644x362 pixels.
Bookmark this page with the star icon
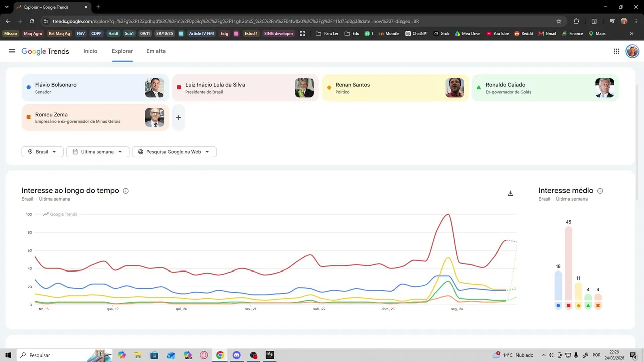coord(559,21)
